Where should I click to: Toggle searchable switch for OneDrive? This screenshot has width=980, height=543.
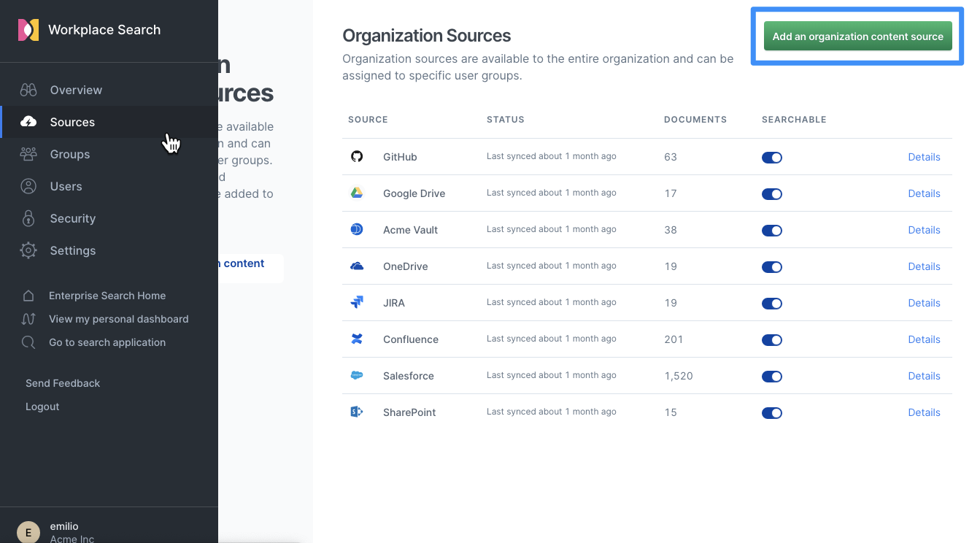pos(772,266)
